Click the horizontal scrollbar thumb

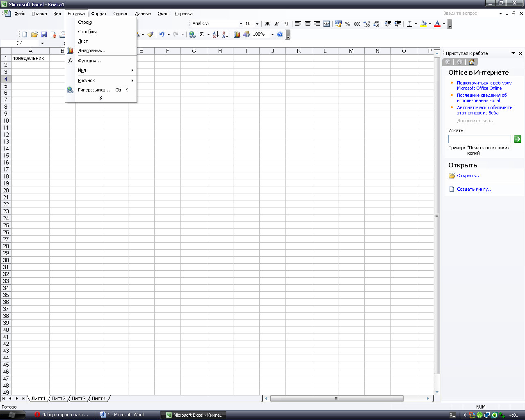click(x=337, y=398)
